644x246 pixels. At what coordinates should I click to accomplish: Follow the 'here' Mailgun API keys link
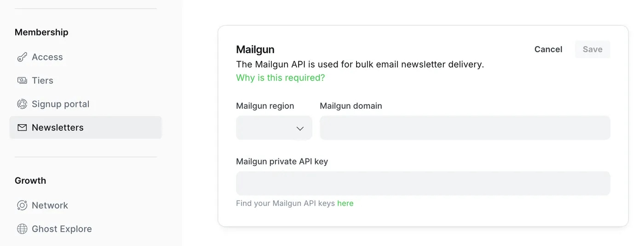tap(345, 203)
